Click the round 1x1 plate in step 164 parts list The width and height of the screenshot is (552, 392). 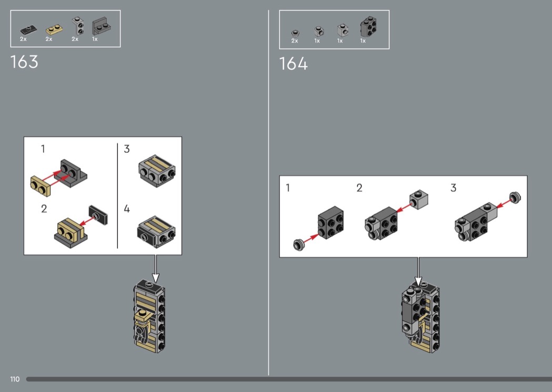pyautogui.click(x=295, y=34)
